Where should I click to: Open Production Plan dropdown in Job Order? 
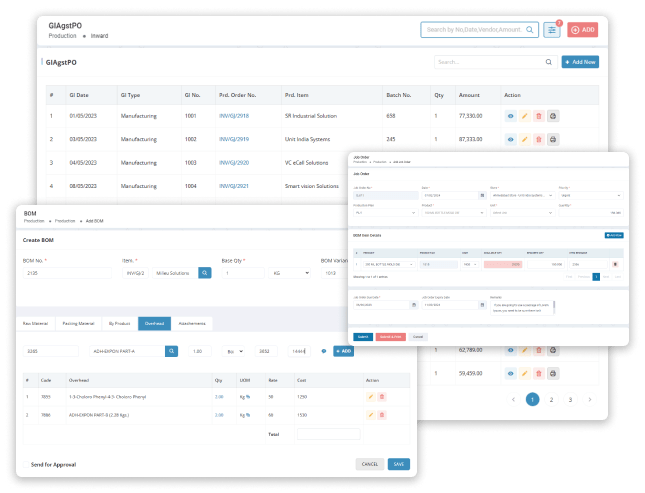pyautogui.click(x=385, y=213)
